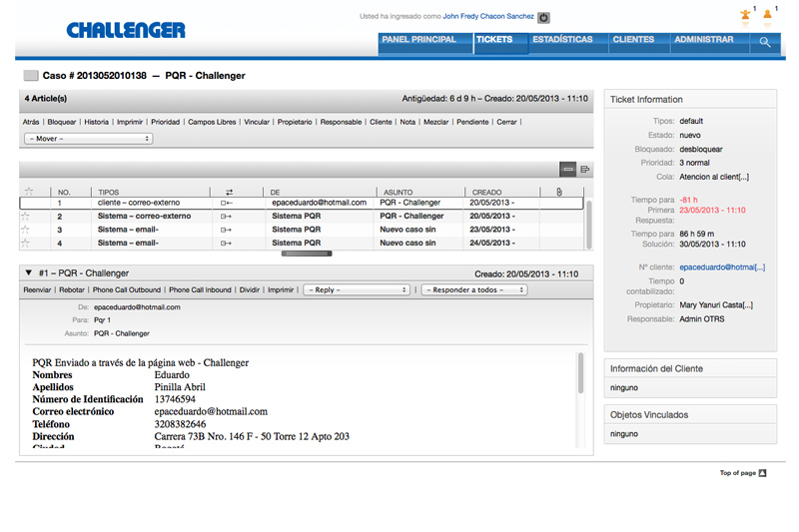799x532 pixels.
Task: Click Rebotar on article #1
Action: click(72, 289)
